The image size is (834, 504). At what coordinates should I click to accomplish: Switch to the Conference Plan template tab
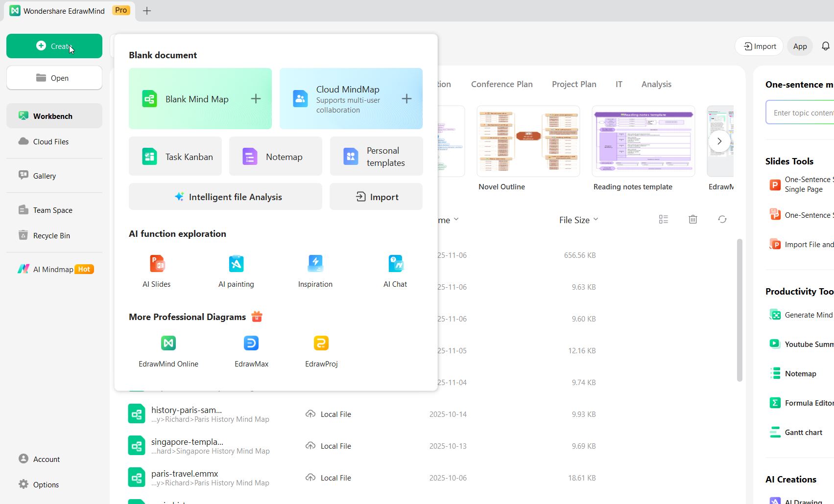tap(502, 84)
